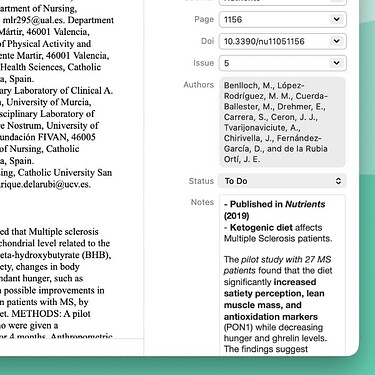This screenshot has width=375, height=375.
Task: Click 'pilot study with 27 MS' italic text
Action: pyautogui.click(x=286, y=260)
